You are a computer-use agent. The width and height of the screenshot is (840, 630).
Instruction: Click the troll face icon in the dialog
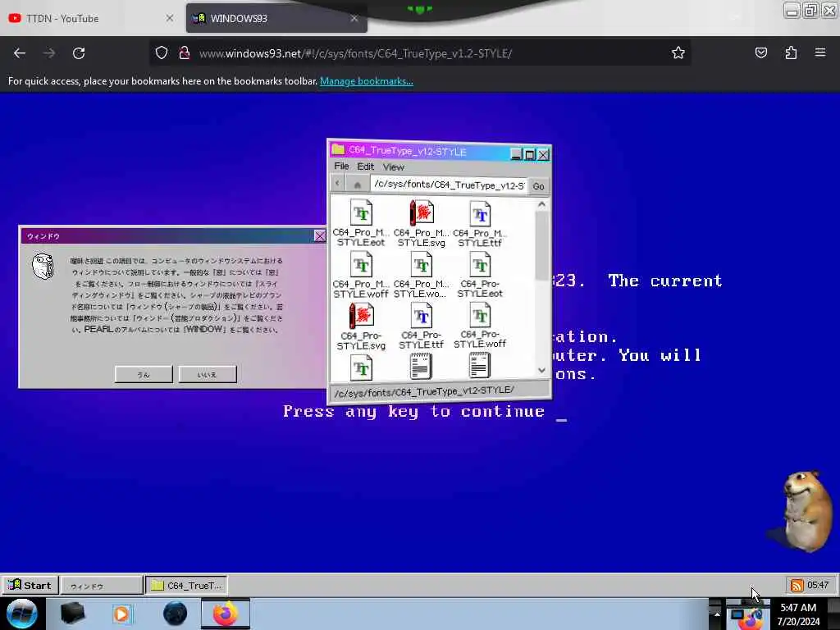pyautogui.click(x=43, y=267)
